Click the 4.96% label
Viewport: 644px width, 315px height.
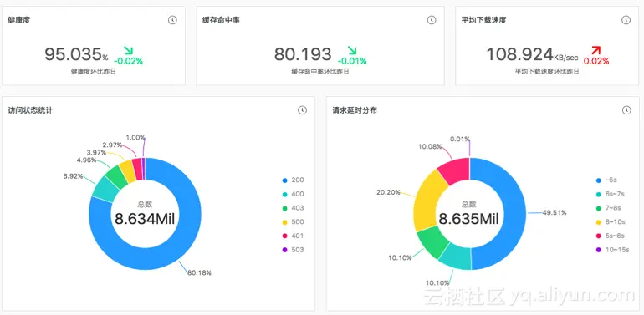[x=87, y=160]
